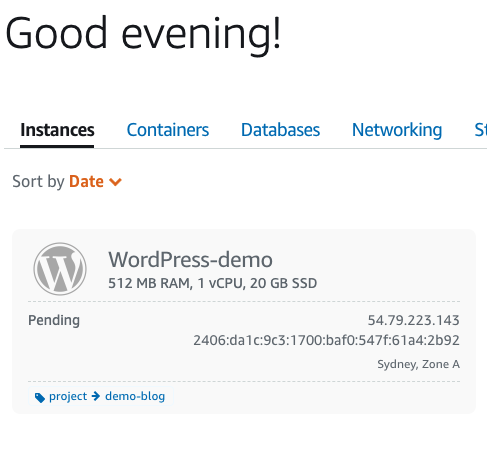Click the Pending status text
The width and height of the screenshot is (487, 450).
tap(54, 321)
